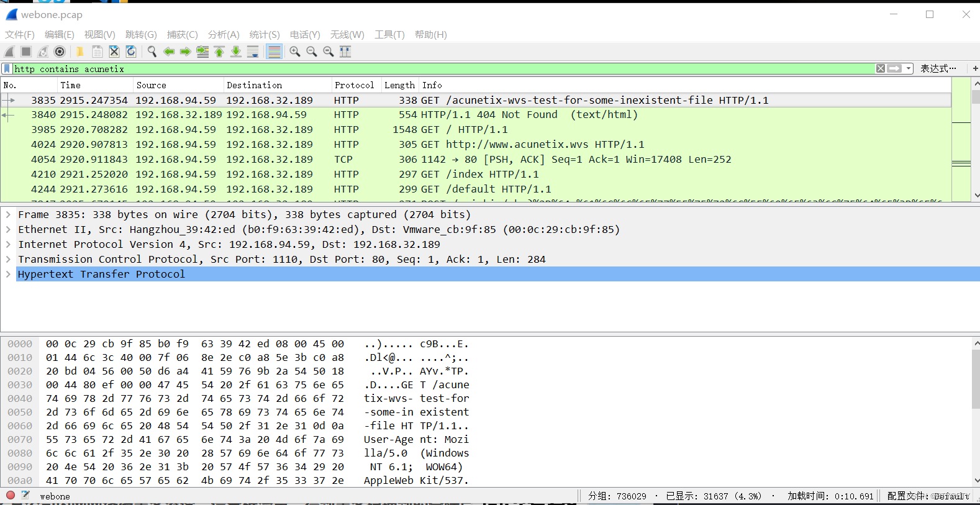Toggle auto-scroll during live capture
This screenshot has width=980, height=505.
(253, 52)
